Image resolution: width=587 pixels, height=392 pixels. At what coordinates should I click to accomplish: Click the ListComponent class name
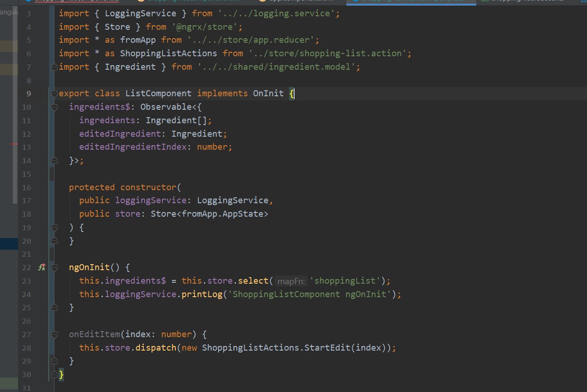click(x=158, y=93)
